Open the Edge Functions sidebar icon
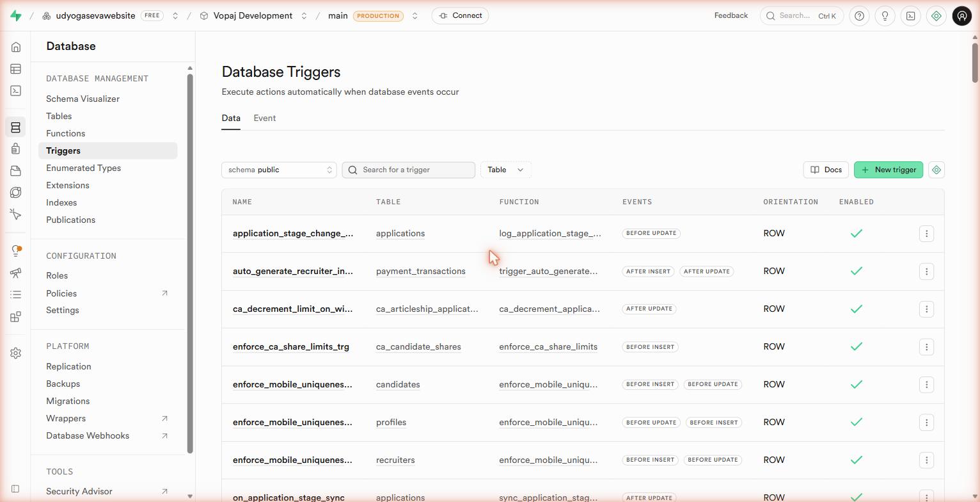Screen dimensions: 980x502 pyautogui.click(x=16, y=193)
